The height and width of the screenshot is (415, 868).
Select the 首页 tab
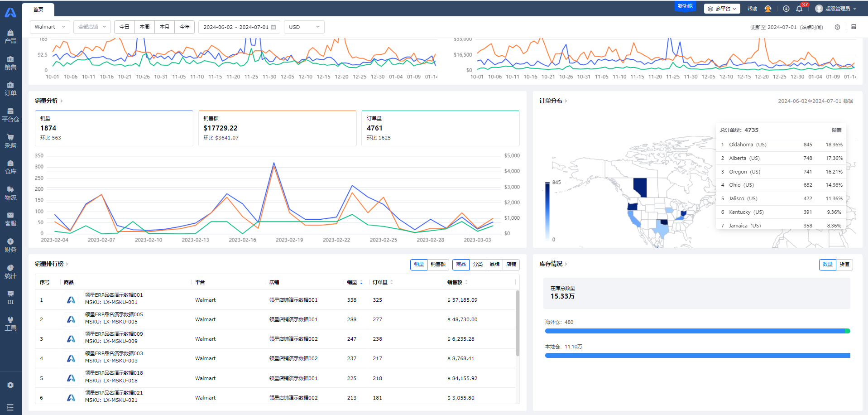[38, 10]
